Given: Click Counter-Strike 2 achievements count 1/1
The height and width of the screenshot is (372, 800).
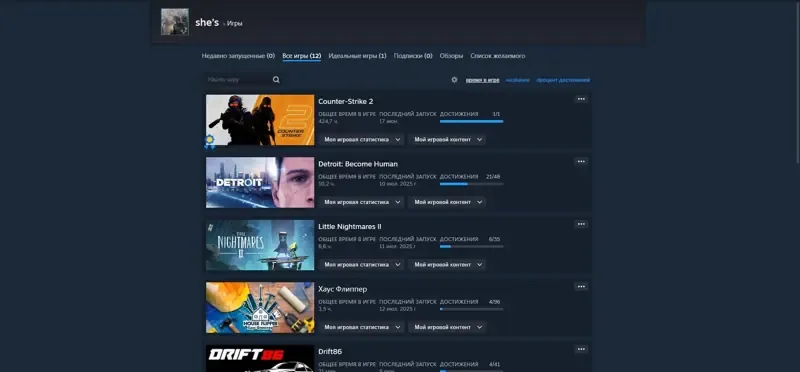Looking at the screenshot, I should coord(496,114).
